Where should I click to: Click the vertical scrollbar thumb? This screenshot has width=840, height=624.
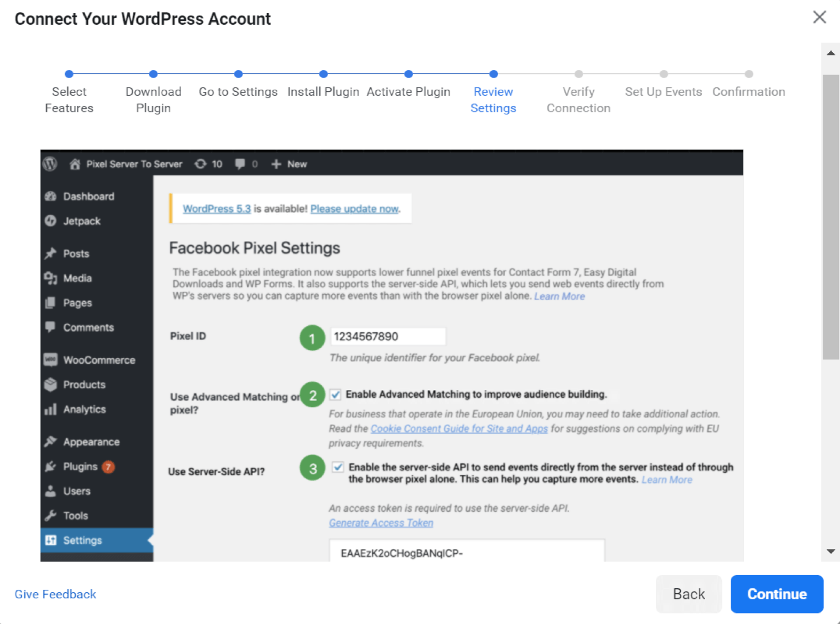[831, 217]
